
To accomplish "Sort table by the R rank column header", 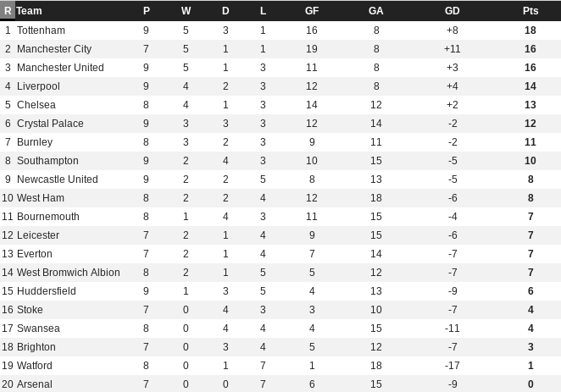I will 8,11.
